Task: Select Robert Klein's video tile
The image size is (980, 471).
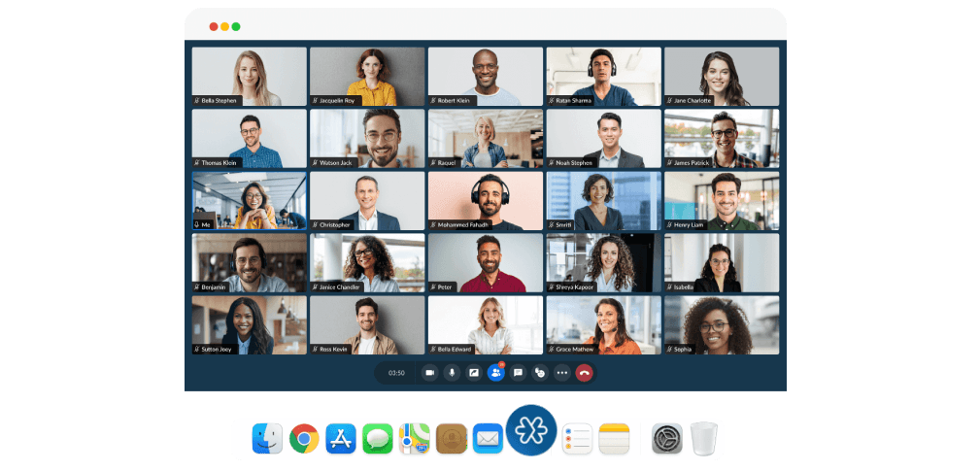Action: pyautogui.click(x=485, y=76)
